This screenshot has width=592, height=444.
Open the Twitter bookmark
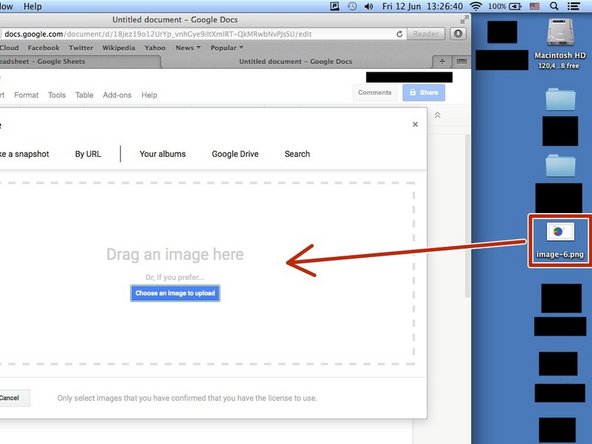pyautogui.click(x=81, y=48)
